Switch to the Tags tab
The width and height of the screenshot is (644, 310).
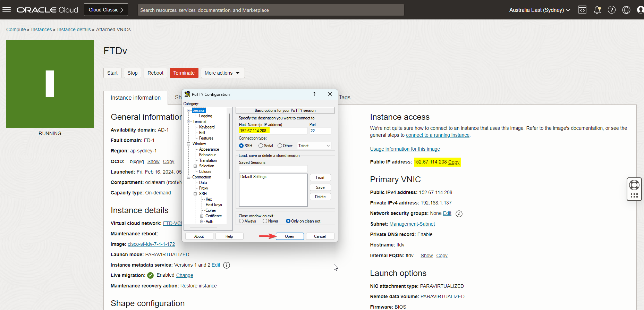345,98
